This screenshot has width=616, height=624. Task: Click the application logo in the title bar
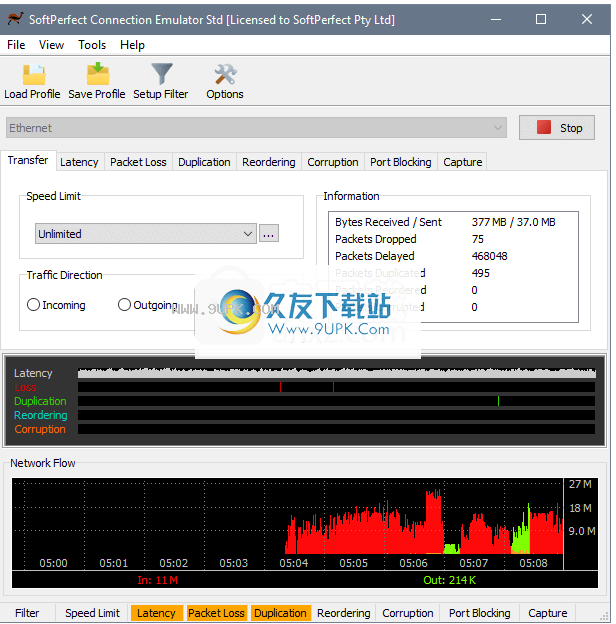[16, 19]
